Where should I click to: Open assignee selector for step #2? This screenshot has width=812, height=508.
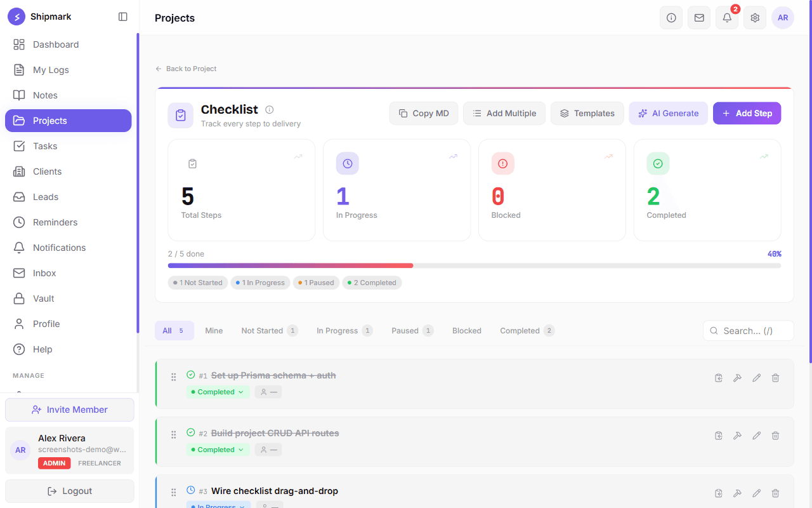(x=268, y=450)
